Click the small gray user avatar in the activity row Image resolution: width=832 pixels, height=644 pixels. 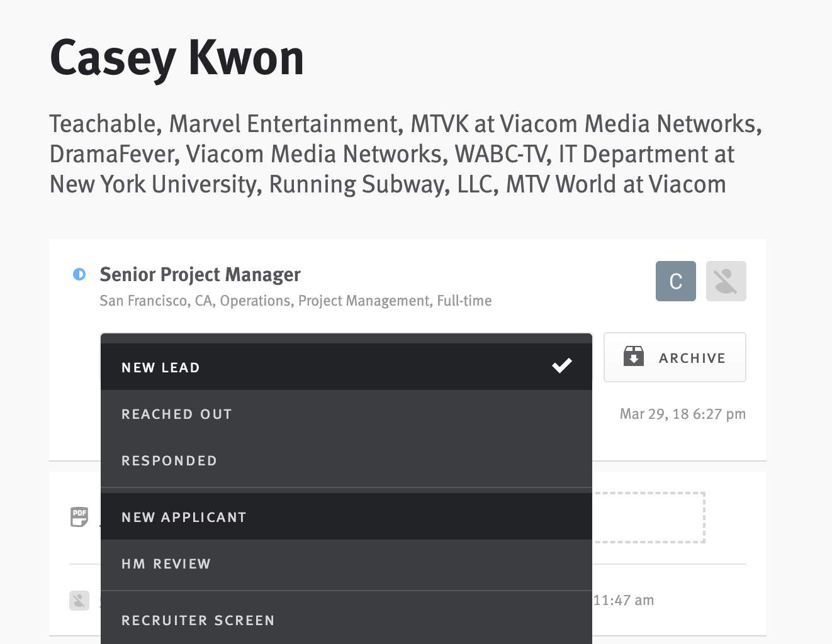coord(79,600)
